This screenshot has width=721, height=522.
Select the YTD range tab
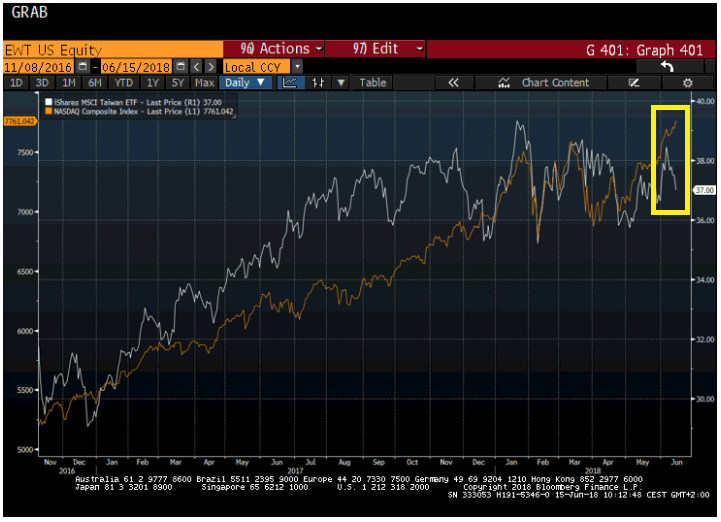[123, 83]
